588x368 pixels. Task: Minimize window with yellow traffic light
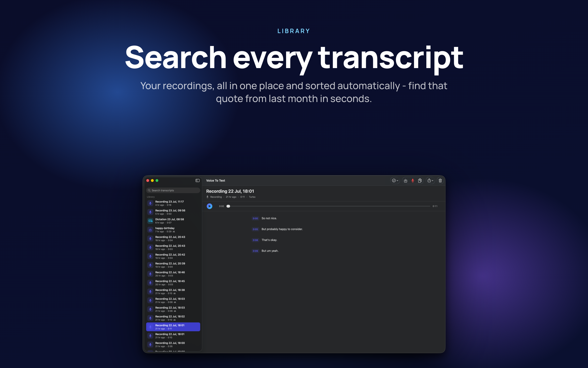pyautogui.click(x=152, y=180)
